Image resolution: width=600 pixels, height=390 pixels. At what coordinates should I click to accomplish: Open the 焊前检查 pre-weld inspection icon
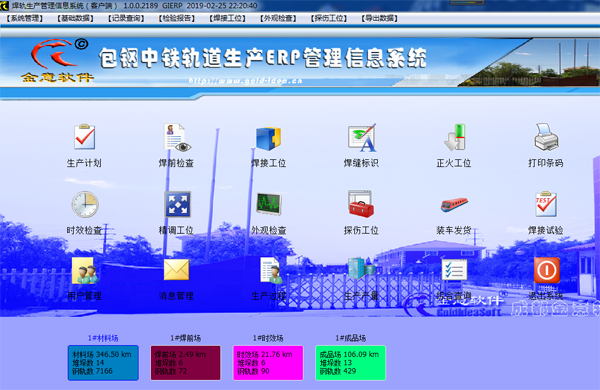point(177,137)
